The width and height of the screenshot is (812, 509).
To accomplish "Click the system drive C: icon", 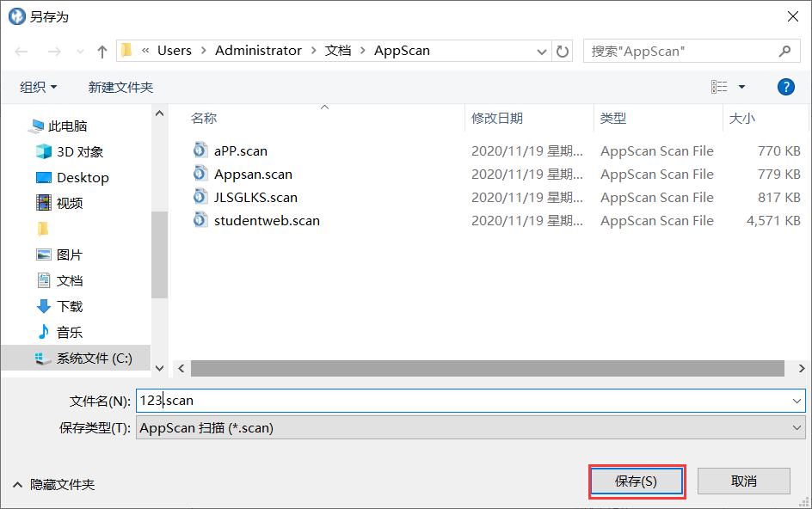I will 42,358.
